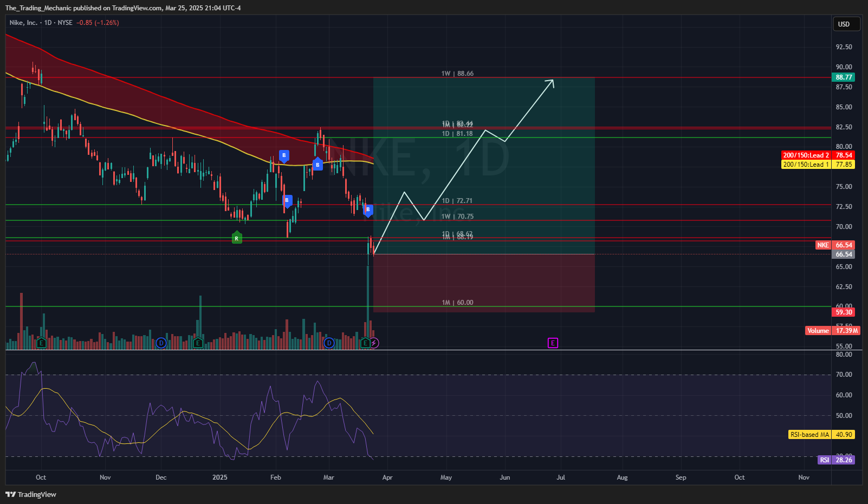The width and height of the screenshot is (868, 504).
Task: Click 92.50 on the price axis
Action: point(844,47)
